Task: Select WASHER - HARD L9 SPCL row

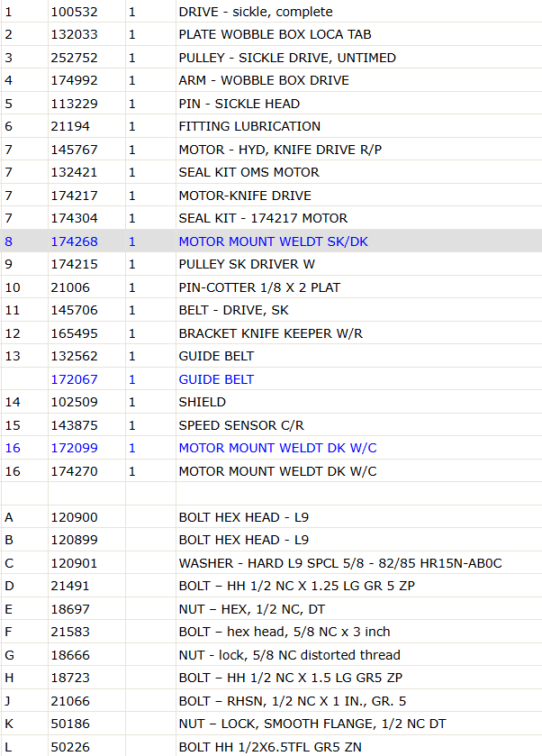Action: 271,563
